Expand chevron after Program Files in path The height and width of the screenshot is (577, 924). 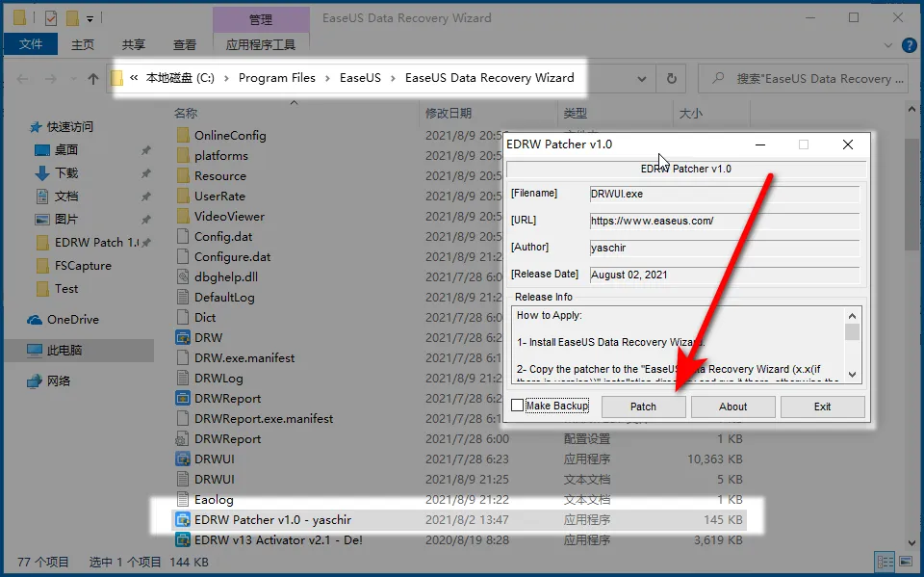[327, 78]
